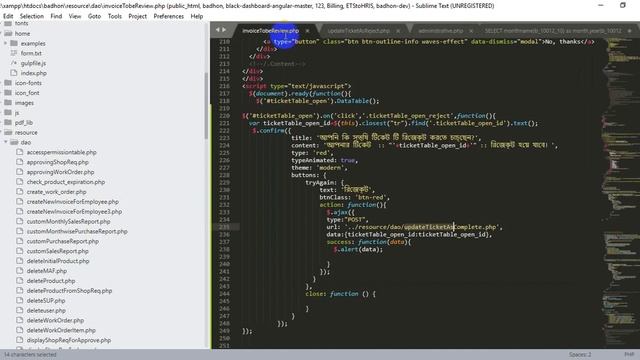Image resolution: width=640 pixels, height=360 pixels.
Task: Click the highlighted updateTicketAs text on line 235
Action: [429, 227]
